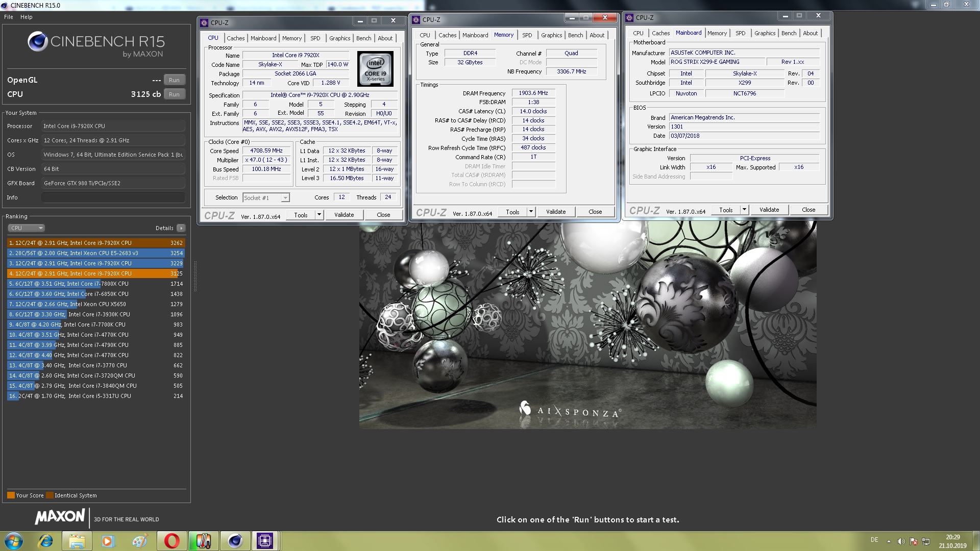Click the Intel Core i9 logo in CPU-Z
This screenshot has width=980, height=551.
[375, 69]
